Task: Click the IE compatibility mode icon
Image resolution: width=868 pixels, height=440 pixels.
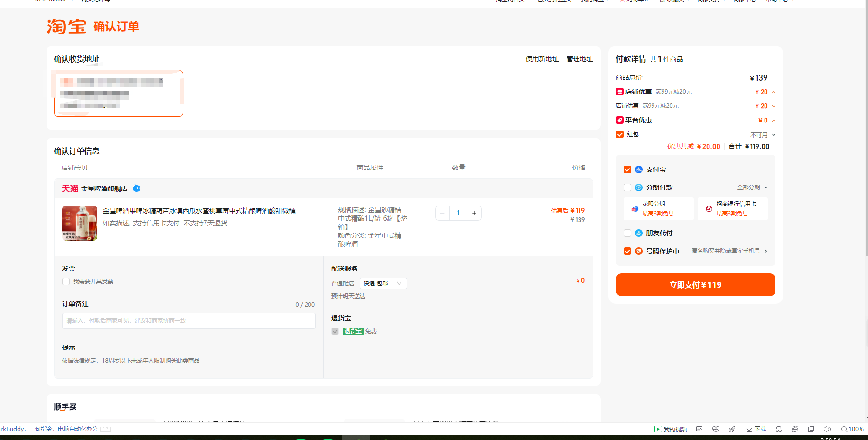Action: pos(795,429)
